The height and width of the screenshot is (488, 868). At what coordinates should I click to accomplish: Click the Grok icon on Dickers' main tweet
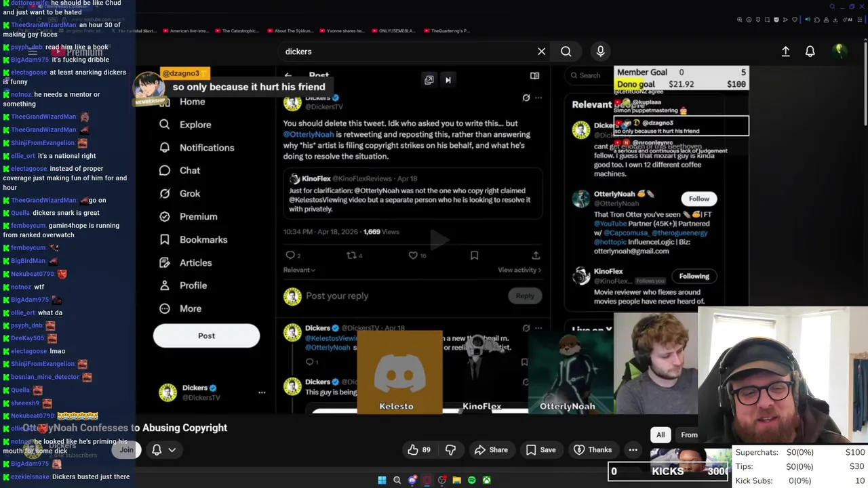click(x=526, y=98)
